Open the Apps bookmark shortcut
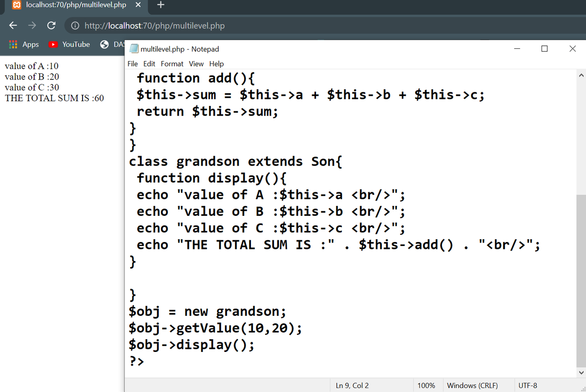586x392 pixels. click(24, 44)
